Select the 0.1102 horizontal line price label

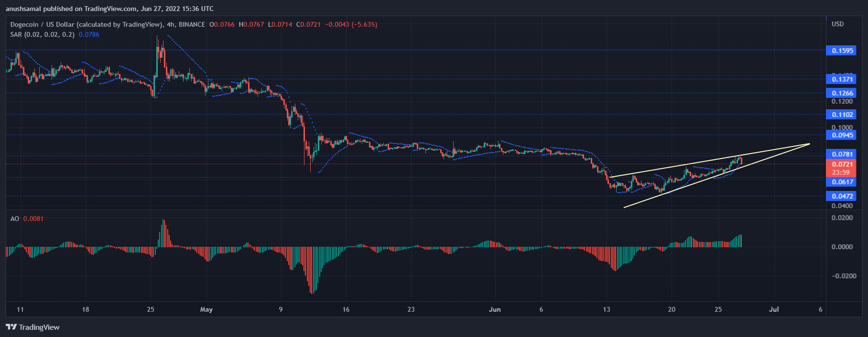pyautogui.click(x=842, y=115)
